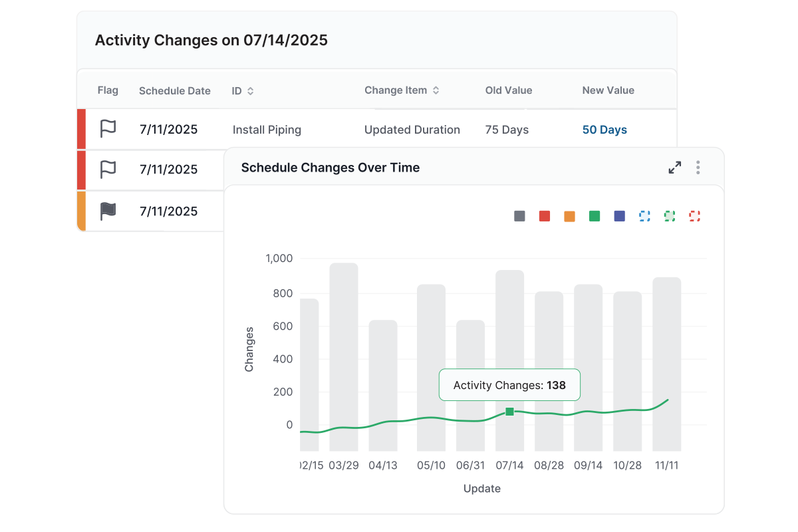Click the red flag on first row
798x532 pixels.
pos(108,129)
